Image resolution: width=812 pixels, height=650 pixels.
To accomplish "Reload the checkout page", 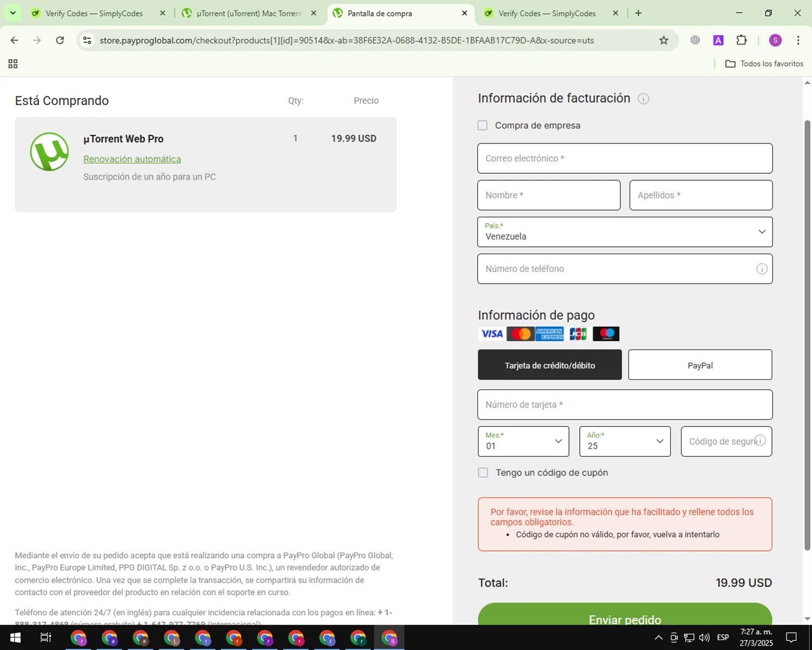I will point(60,40).
